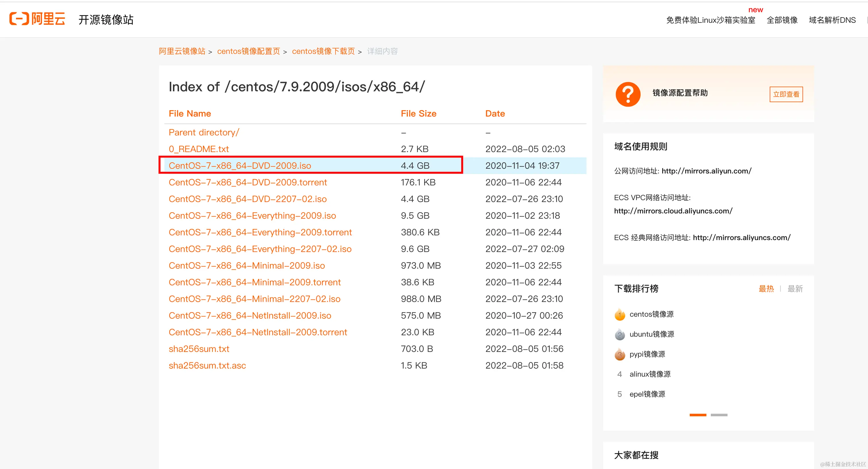The image size is (868, 469).
Task: Click the 域名使用规则 heading
Action: pyautogui.click(x=641, y=147)
